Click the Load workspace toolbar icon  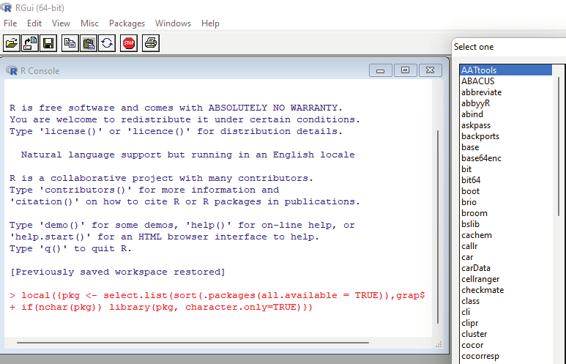pyautogui.click(x=30, y=43)
